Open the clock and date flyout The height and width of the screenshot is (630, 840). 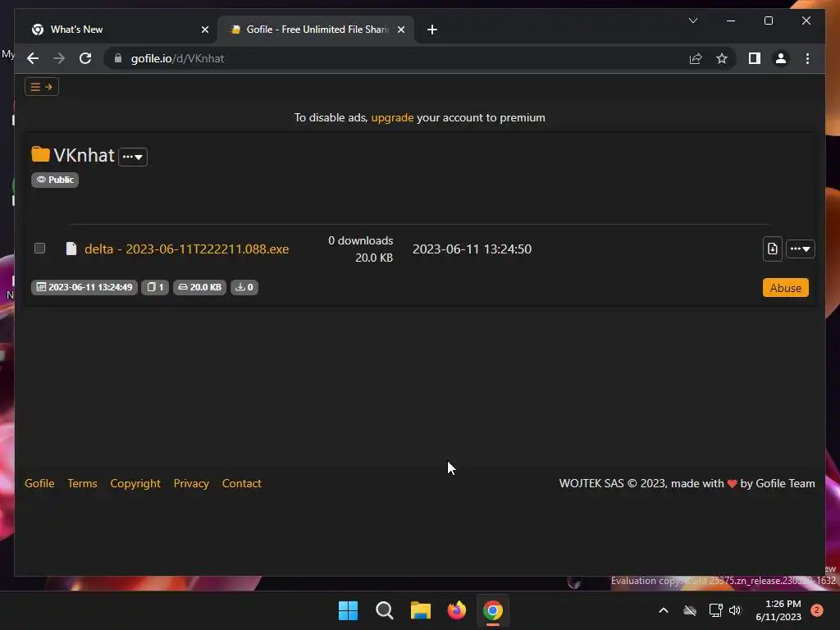(x=778, y=610)
